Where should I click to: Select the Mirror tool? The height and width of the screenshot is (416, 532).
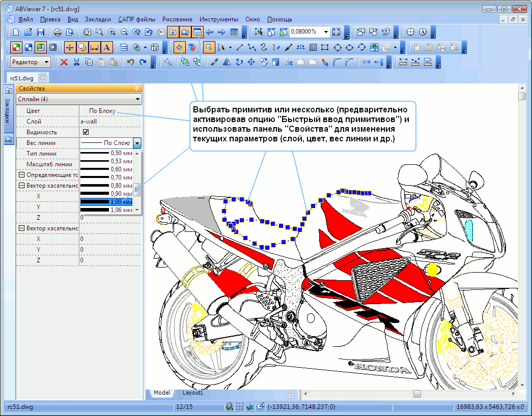[227, 62]
